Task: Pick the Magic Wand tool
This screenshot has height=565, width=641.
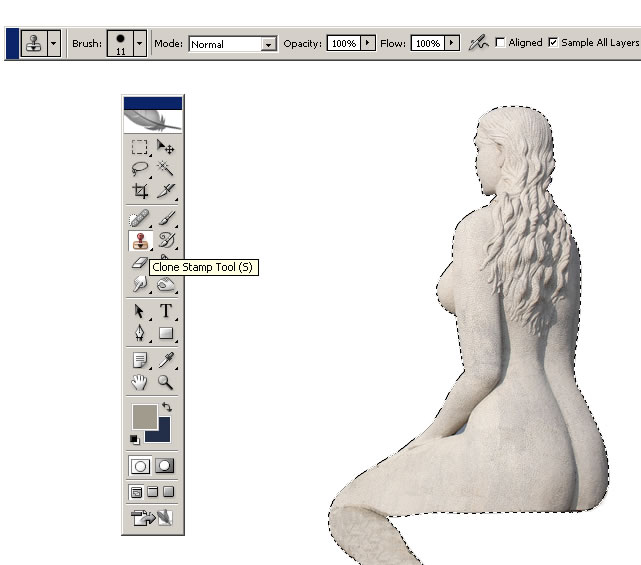Action: point(166,168)
